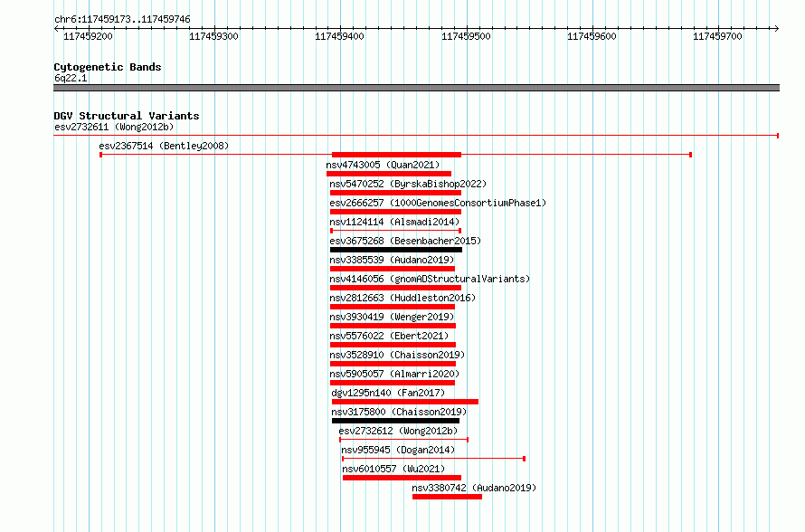The image size is (805, 532).
Task: Click the red bar under nsv2812663
Action: click(x=393, y=307)
